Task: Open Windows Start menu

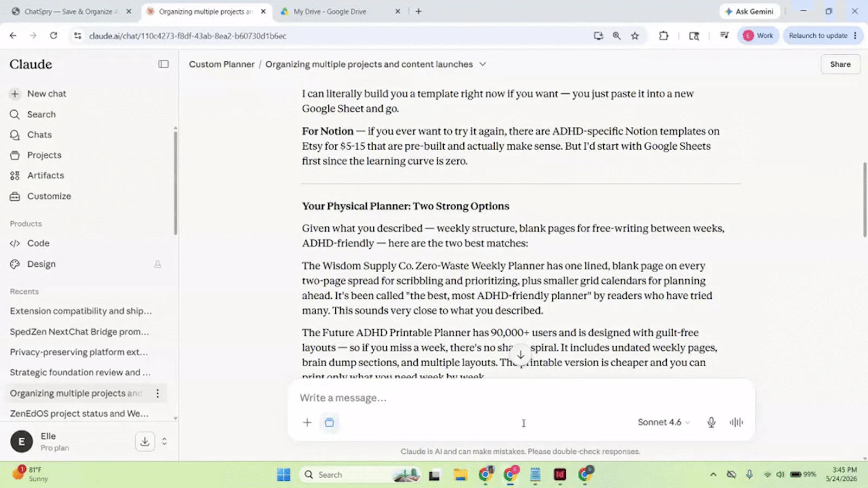Action: coord(283,475)
